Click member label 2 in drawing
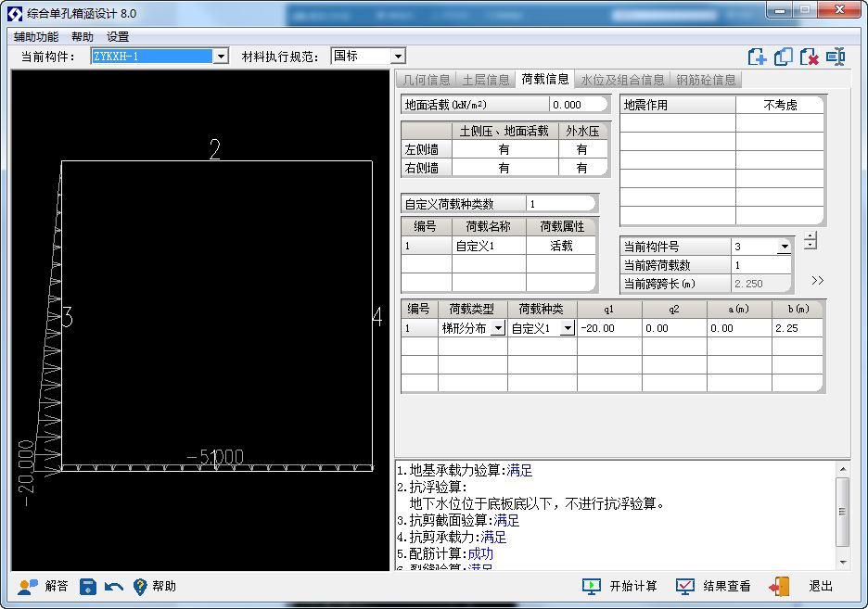 click(x=215, y=149)
